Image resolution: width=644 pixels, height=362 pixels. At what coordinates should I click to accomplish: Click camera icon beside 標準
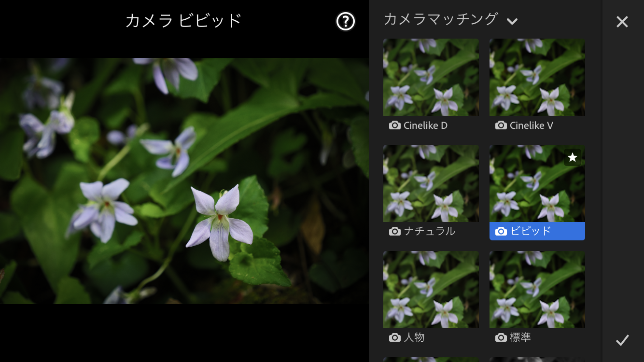point(501,338)
